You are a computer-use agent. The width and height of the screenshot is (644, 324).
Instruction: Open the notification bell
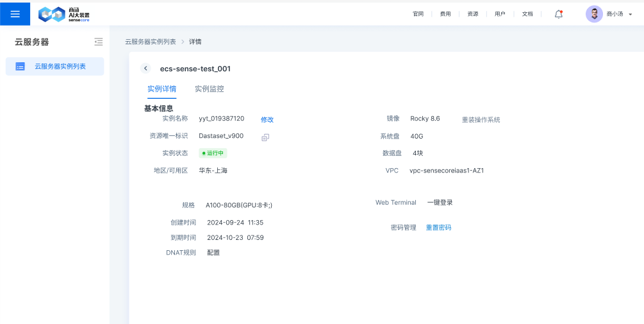coord(559,13)
